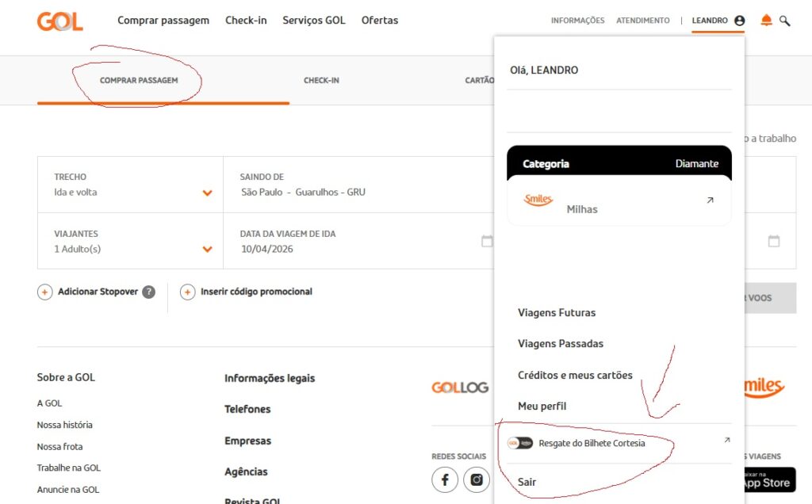Click Sair to log out
Screen dimensions: 812x504
527,482
